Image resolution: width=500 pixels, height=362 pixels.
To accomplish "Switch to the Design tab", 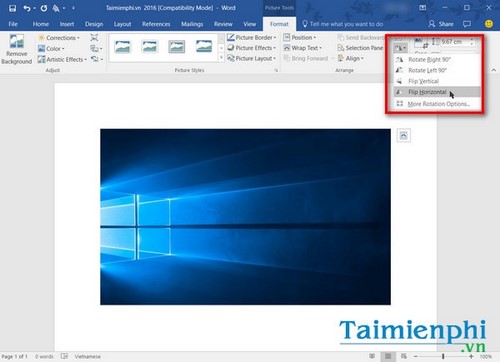I will click(x=94, y=24).
